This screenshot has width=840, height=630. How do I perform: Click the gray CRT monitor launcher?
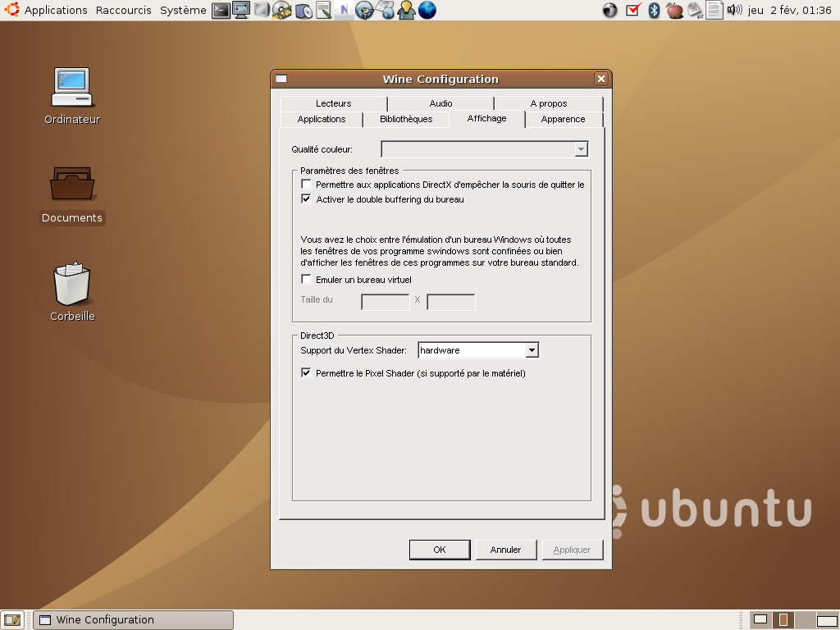(x=262, y=10)
